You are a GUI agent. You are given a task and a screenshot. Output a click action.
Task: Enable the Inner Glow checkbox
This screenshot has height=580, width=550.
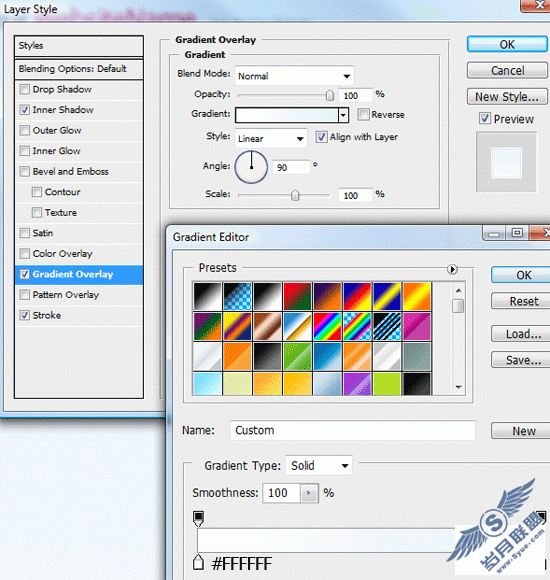pos(24,151)
